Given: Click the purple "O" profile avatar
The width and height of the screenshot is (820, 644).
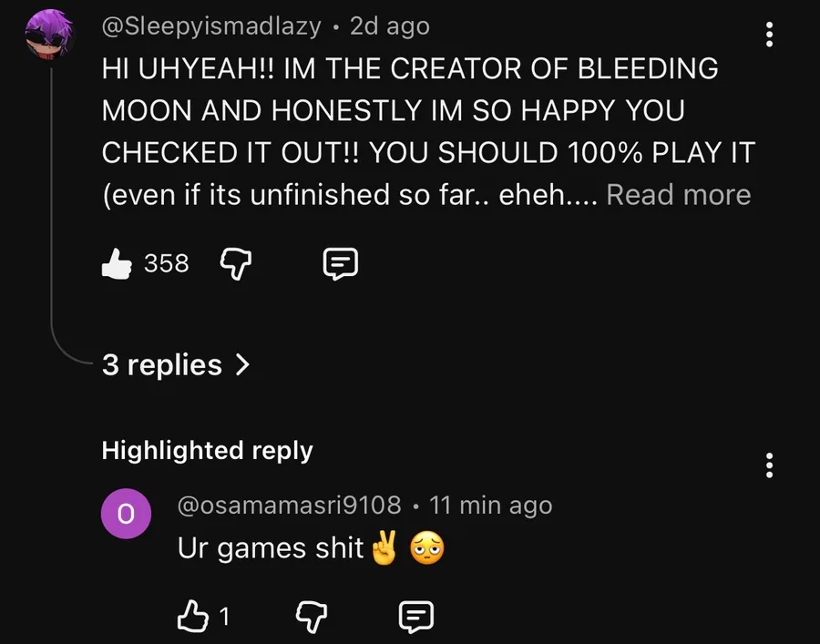Looking at the screenshot, I should click(x=127, y=514).
